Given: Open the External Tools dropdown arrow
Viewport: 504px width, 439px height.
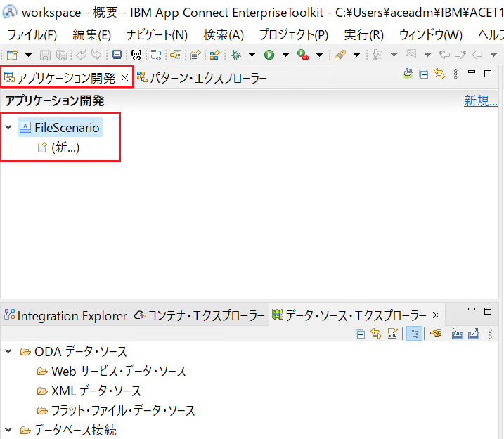Looking at the screenshot, I should (320, 55).
